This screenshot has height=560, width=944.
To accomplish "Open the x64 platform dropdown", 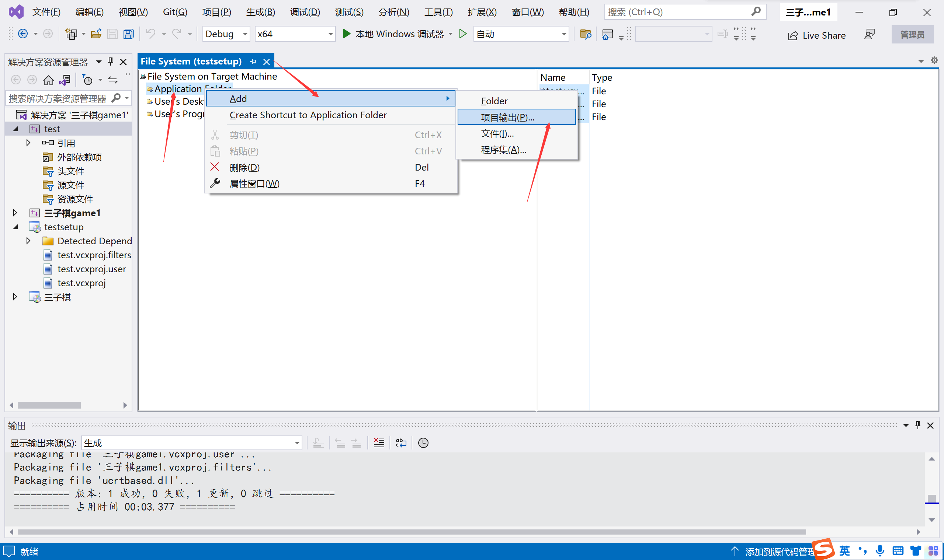I will pyautogui.click(x=330, y=34).
